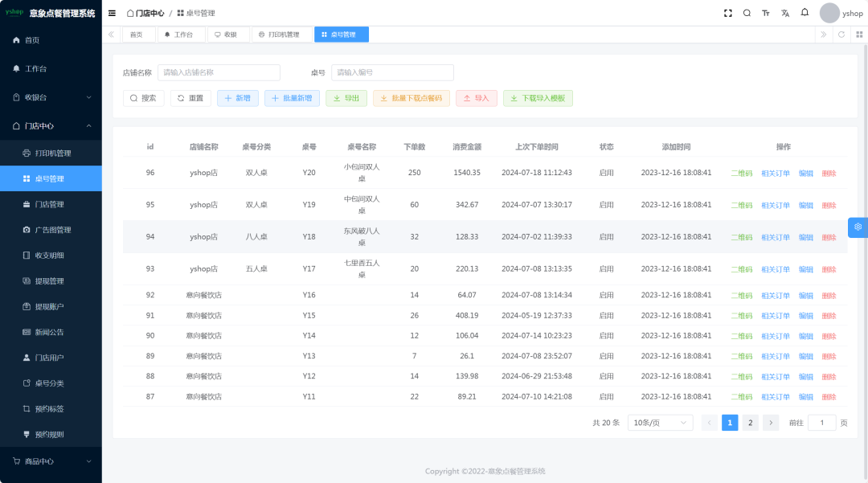868x483 pixels.
Task: Click 删除 for table Y17 row
Action: 829,270
